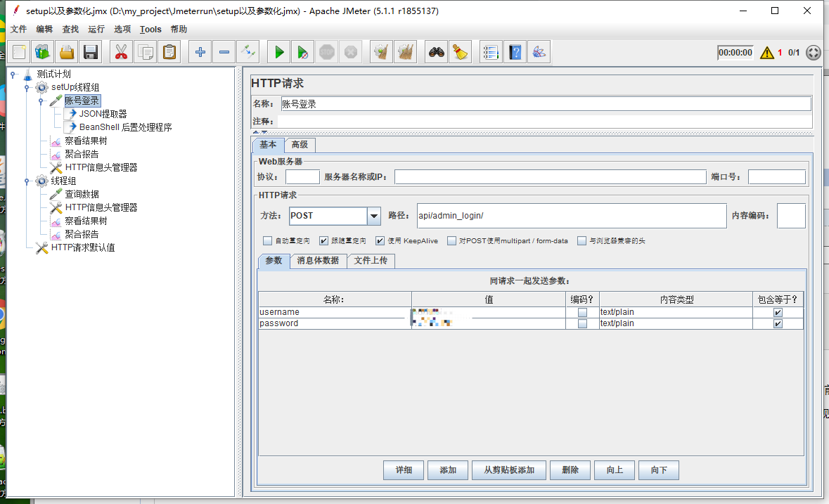This screenshot has width=829, height=504.
Task: Select 查询数据 sampler in the tree
Action: click(x=82, y=195)
